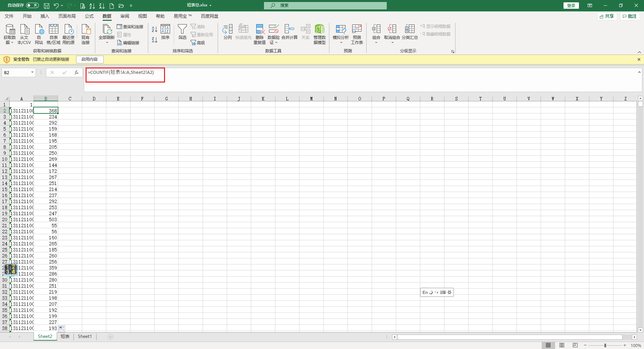Open 现有连接 (existing connections)
644x349 pixels.
tap(86, 34)
